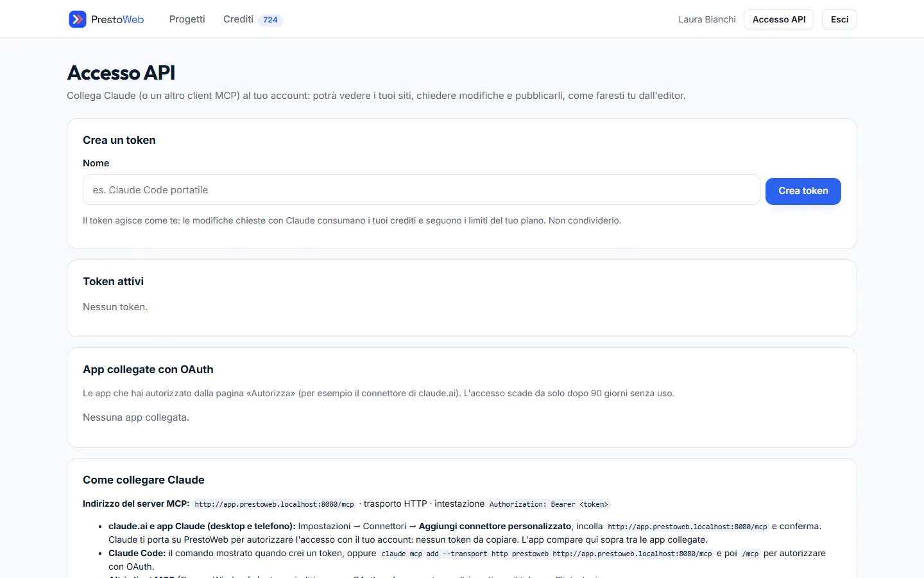Click the 90 giorni OAuth description line

379,393
